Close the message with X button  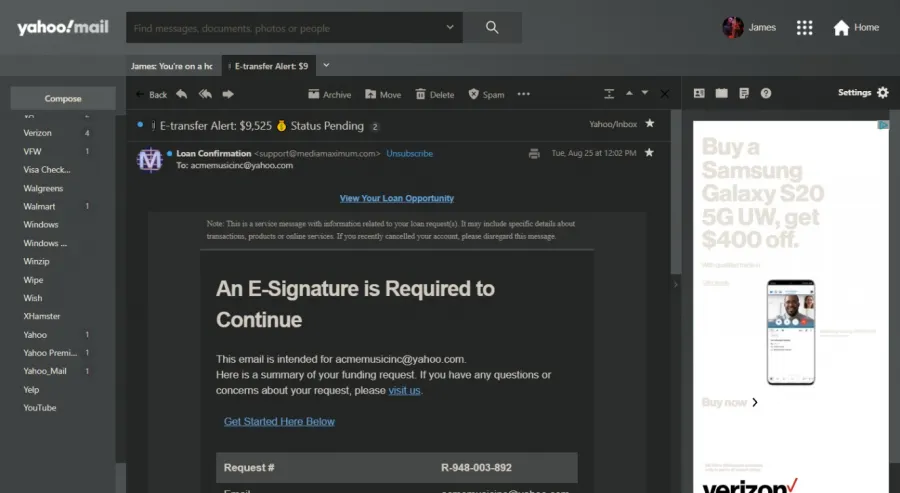click(x=664, y=94)
